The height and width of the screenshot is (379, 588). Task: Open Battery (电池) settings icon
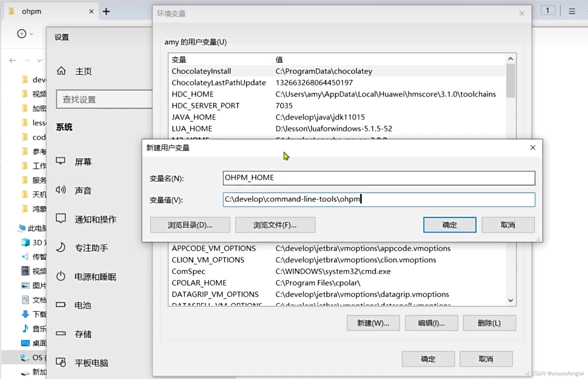61,305
